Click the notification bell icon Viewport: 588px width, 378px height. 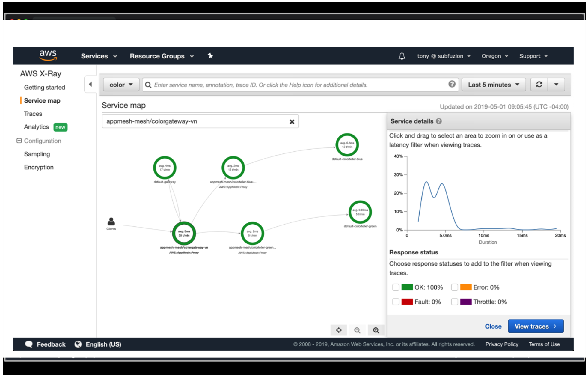402,56
